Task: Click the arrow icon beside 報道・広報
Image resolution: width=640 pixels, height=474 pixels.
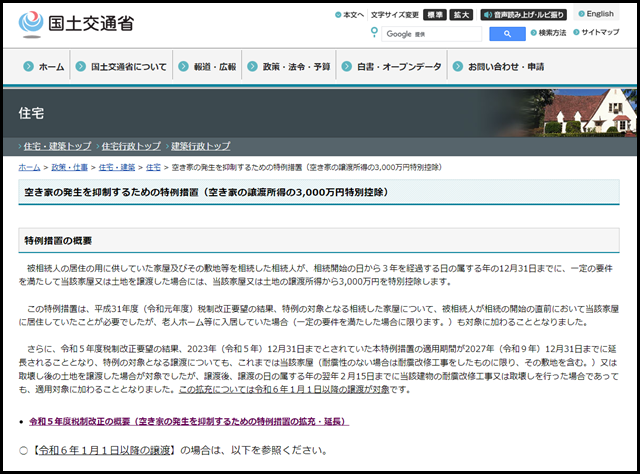Action: [184, 67]
